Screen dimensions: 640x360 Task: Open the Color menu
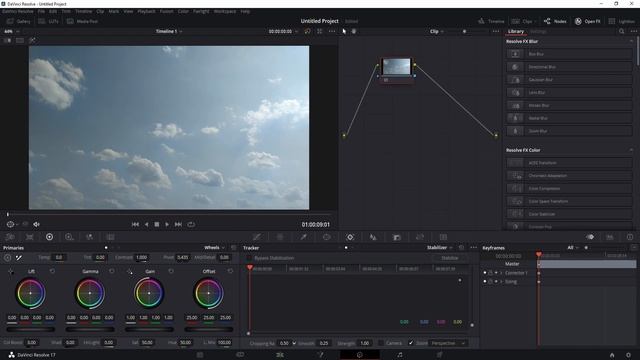pos(183,11)
